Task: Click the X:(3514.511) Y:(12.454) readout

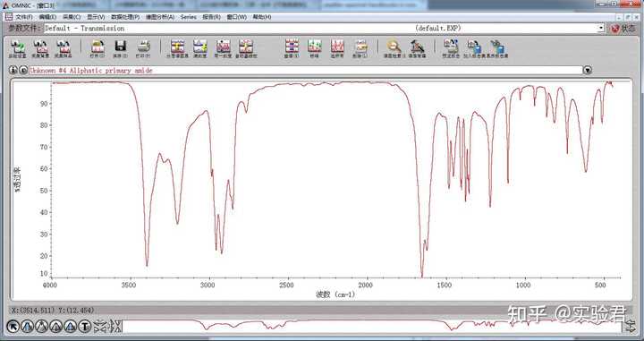Action: pyautogui.click(x=54, y=311)
